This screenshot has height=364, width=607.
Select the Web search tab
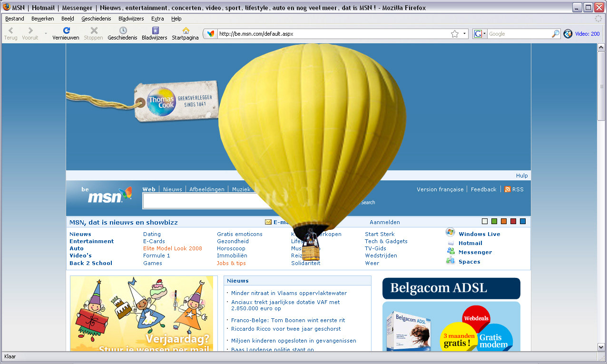(x=149, y=189)
